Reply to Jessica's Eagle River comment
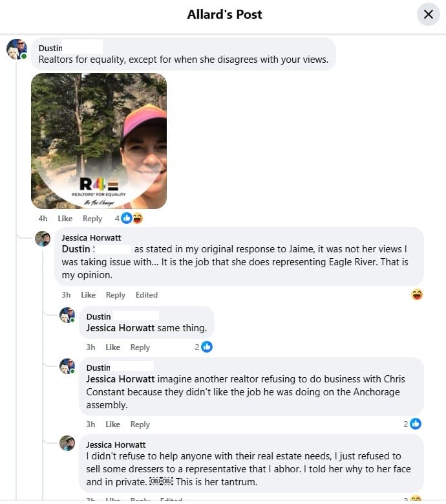This screenshot has width=446, height=504. (116, 295)
